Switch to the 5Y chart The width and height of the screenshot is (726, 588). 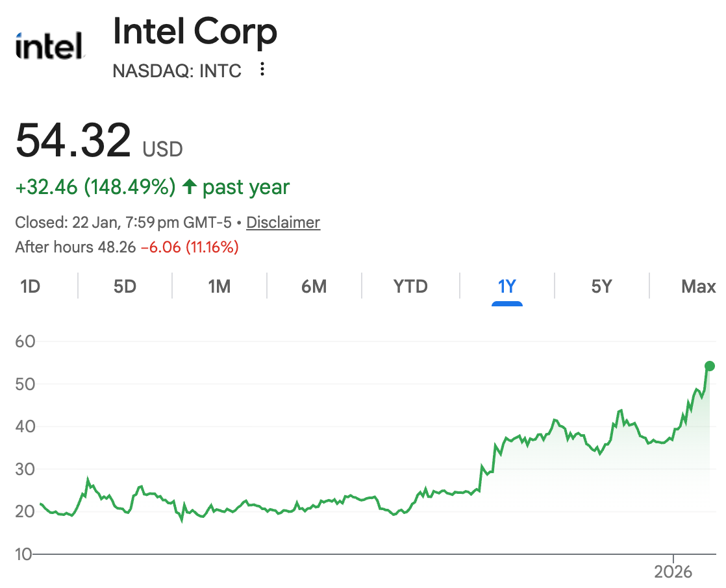(601, 286)
